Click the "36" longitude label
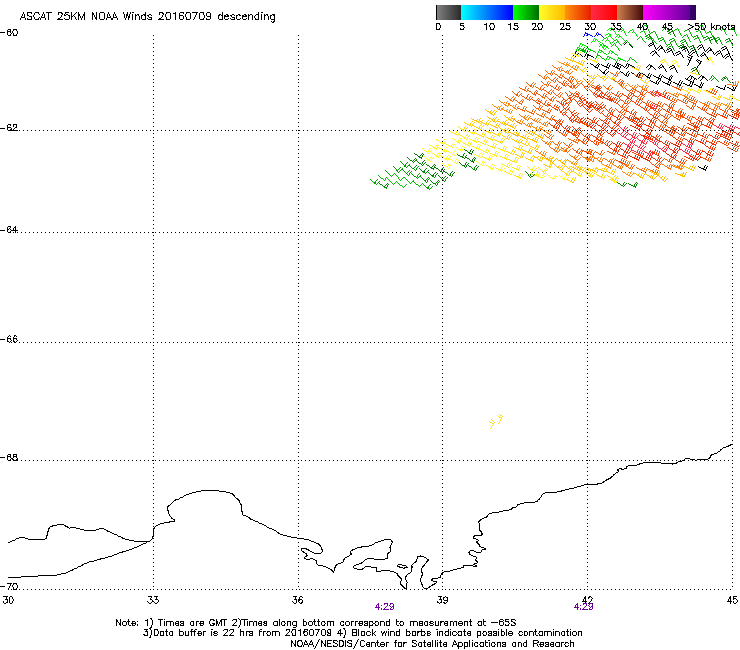Screen dimensions: 740x650 point(298,600)
